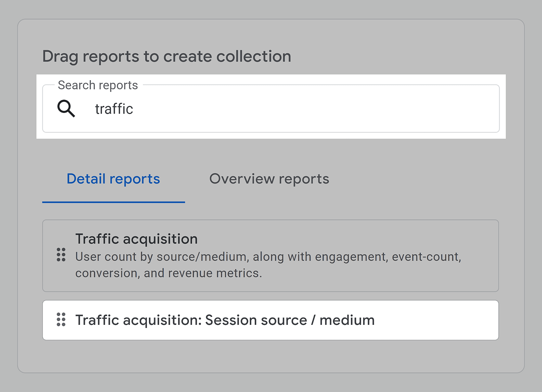This screenshot has height=392, width=542.
Task: Click the Search reports input field
Action: tap(271, 109)
